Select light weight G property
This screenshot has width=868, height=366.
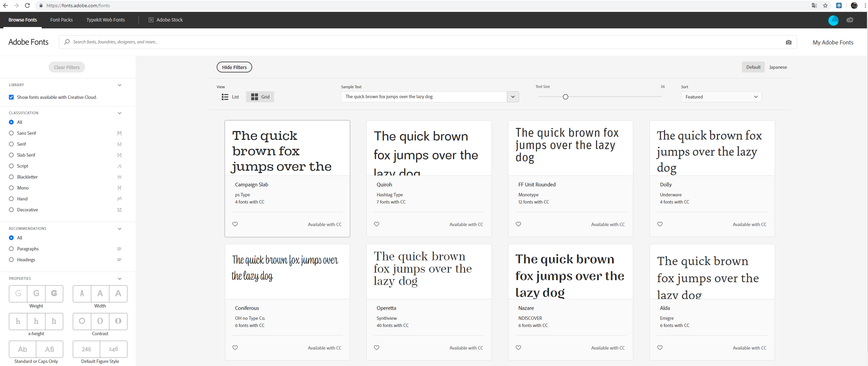[x=18, y=293]
